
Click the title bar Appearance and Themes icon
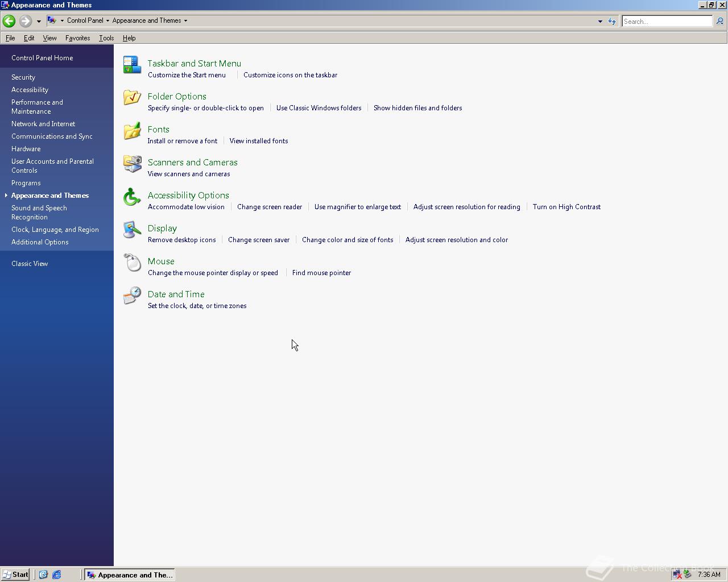5,5
